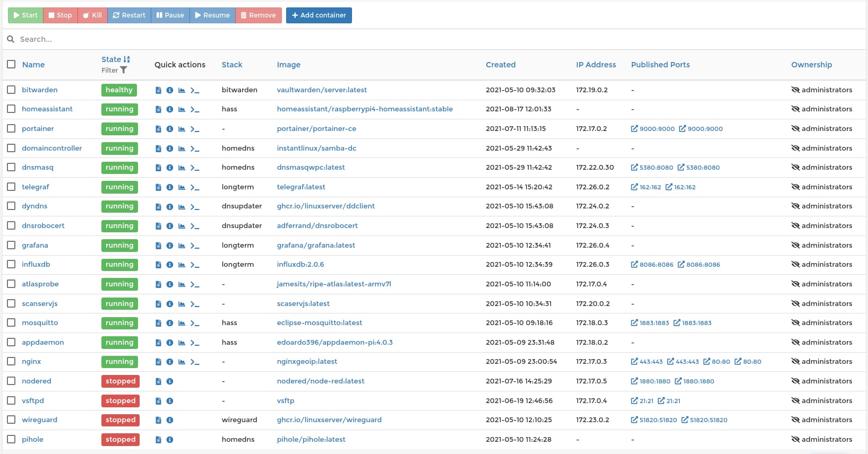Sort table by Stack column

click(x=232, y=65)
